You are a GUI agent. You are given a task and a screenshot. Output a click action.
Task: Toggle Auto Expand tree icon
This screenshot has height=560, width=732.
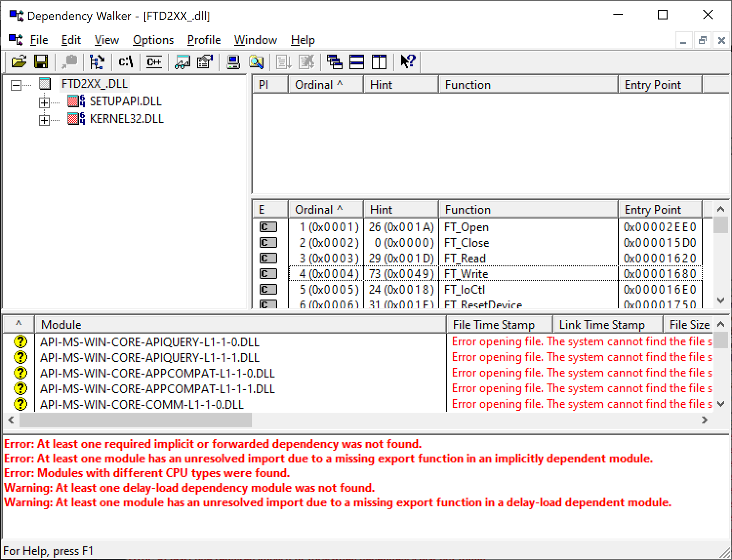click(x=97, y=62)
